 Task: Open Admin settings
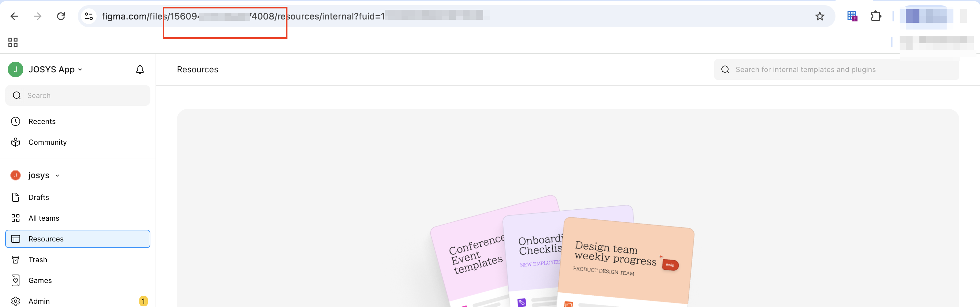(39, 301)
